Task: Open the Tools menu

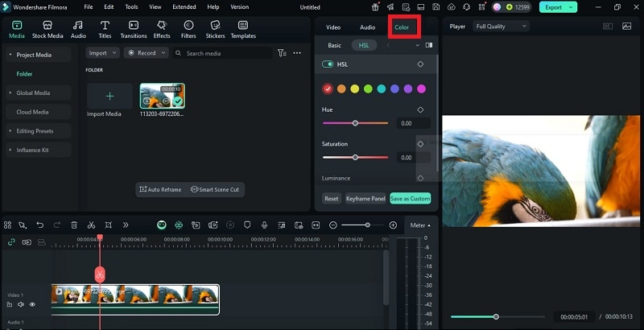Action: (131, 7)
